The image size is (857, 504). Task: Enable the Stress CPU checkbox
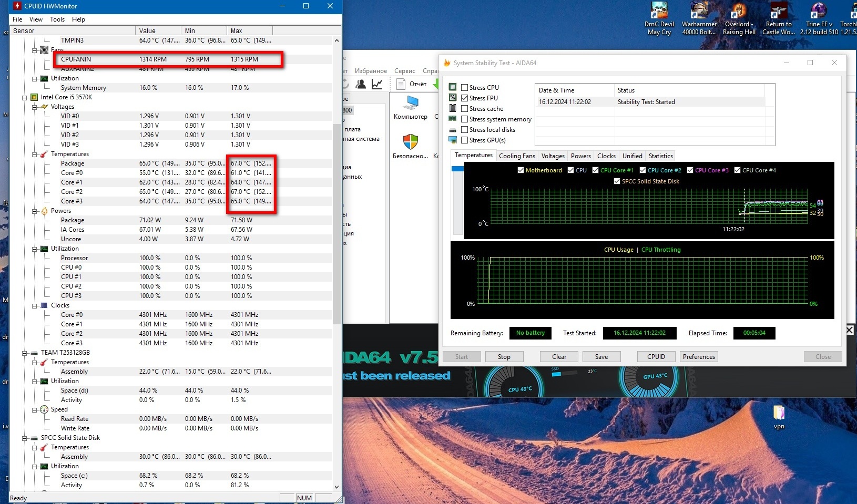(464, 88)
